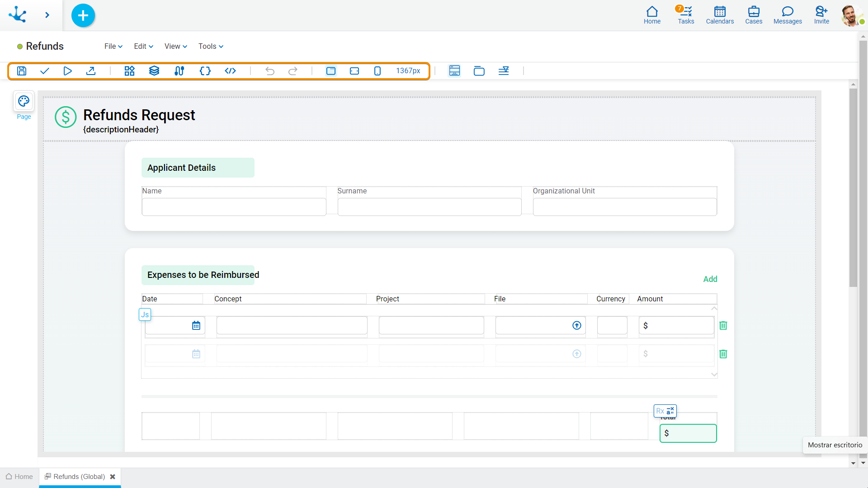Click the Amount field in first expense row

pyautogui.click(x=676, y=326)
